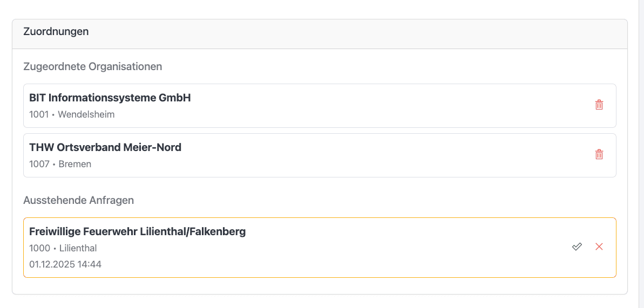Open the THW Ortsverband Meier-Nord title
The width and height of the screenshot is (644, 308).
click(x=105, y=147)
